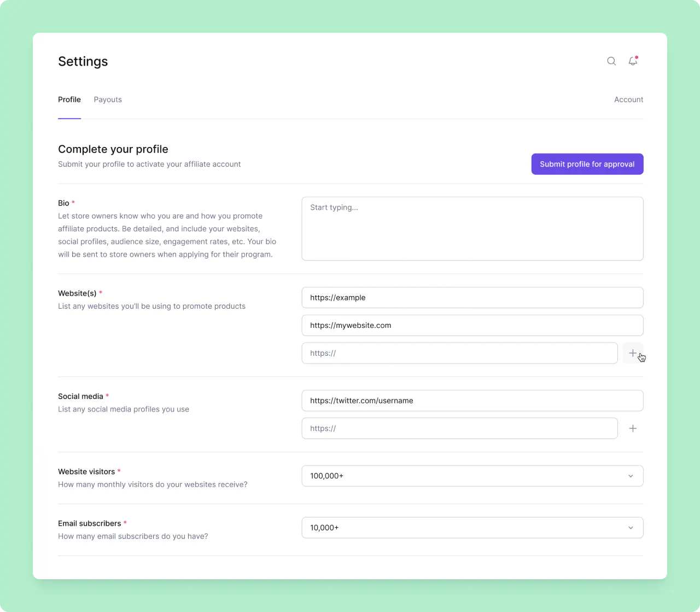
Task: Open the Email subscribers 10,000+ dropdown
Action: tap(465, 528)
